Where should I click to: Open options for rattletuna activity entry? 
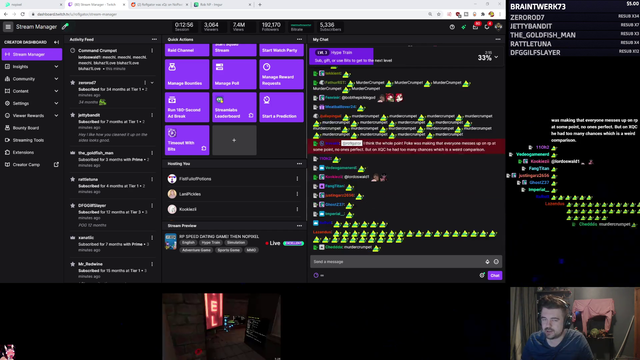coord(152,179)
